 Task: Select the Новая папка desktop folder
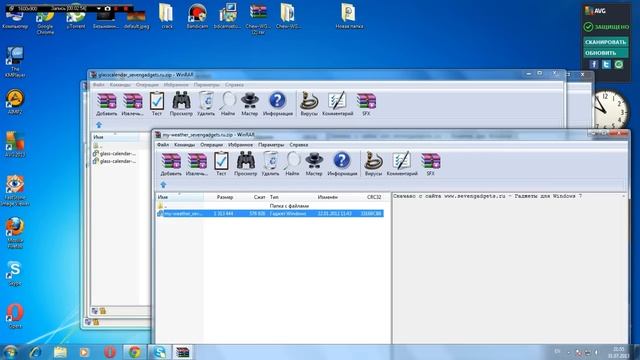[x=349, y=16]
